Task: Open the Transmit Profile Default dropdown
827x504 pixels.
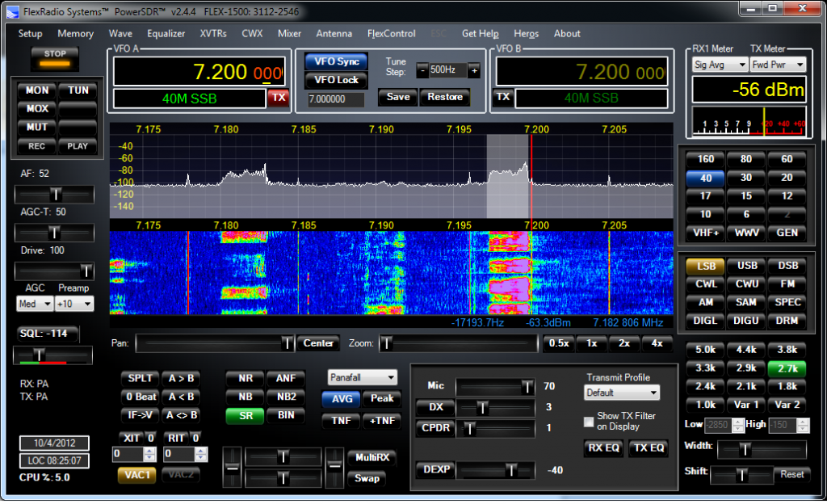Action: [622, 393]
